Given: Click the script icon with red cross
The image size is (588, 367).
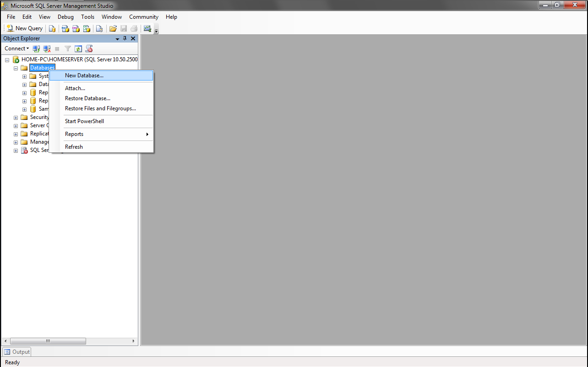Looking at the screenshot, I should pyautogui.click(x=89, y=49).
